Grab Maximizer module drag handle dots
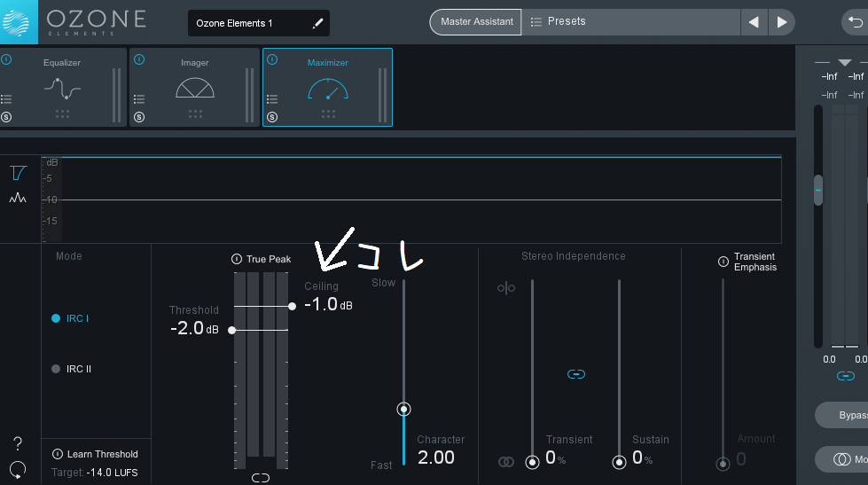 pyautogui.click(x=328, y=113)
